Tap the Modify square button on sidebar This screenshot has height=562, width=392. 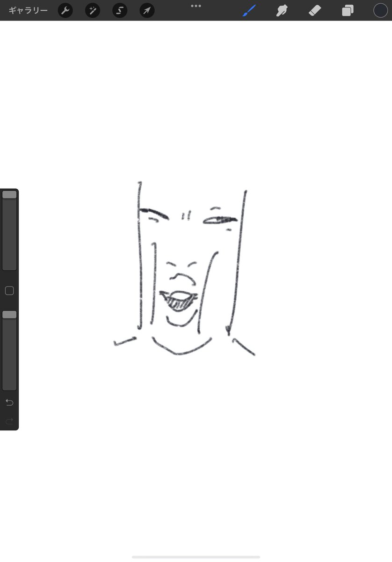point(9,291)
